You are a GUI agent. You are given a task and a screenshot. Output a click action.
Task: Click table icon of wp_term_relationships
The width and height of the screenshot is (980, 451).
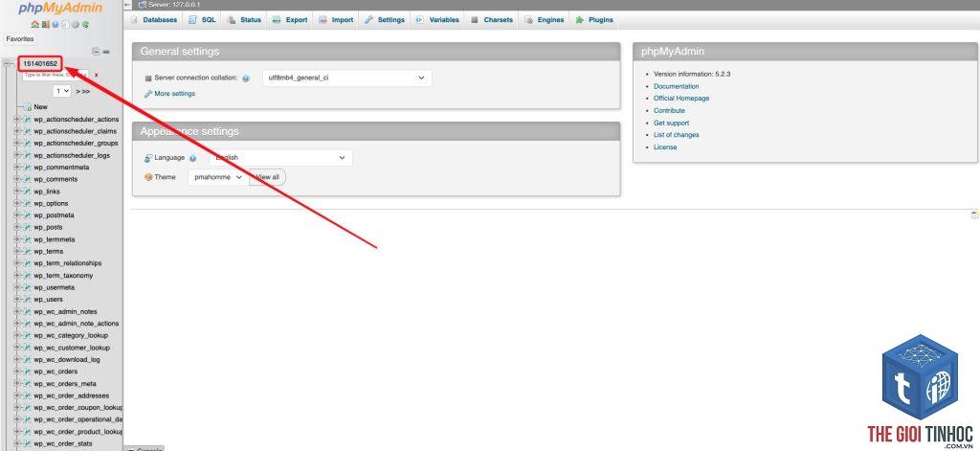pos(27,263)
